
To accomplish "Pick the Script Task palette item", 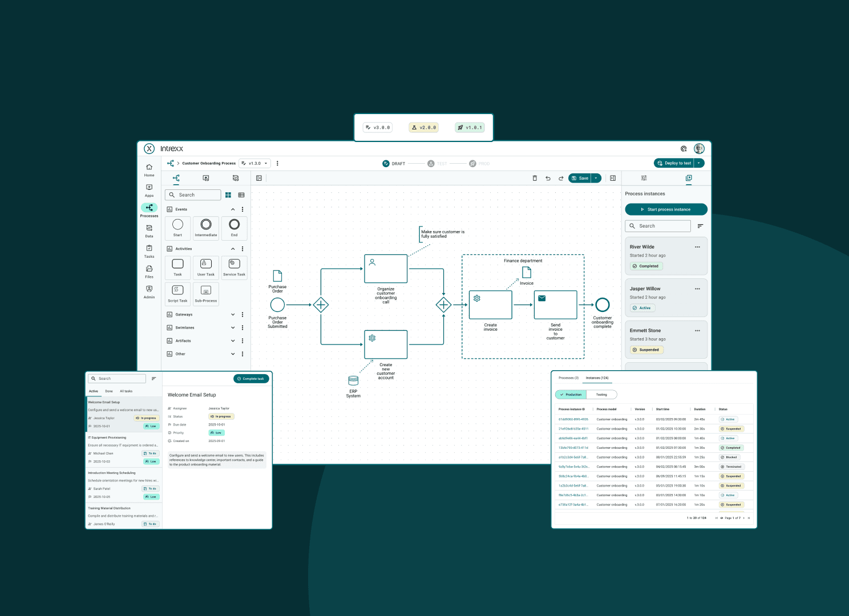I will pos(177,293).
